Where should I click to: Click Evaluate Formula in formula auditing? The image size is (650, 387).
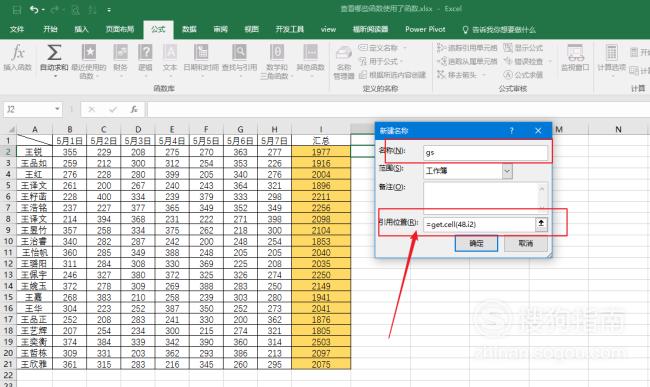[x=523, y=75]
